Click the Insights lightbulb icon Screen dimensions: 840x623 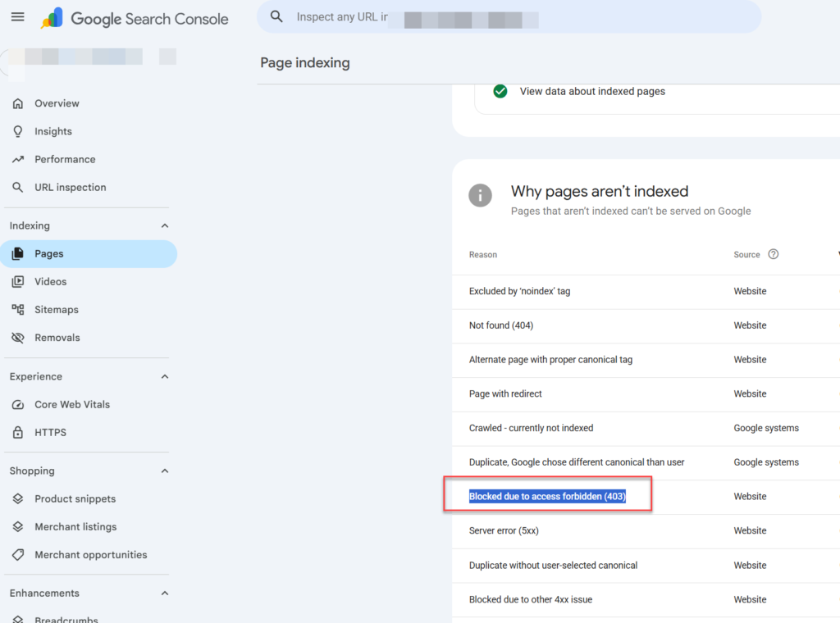(18, 131)
